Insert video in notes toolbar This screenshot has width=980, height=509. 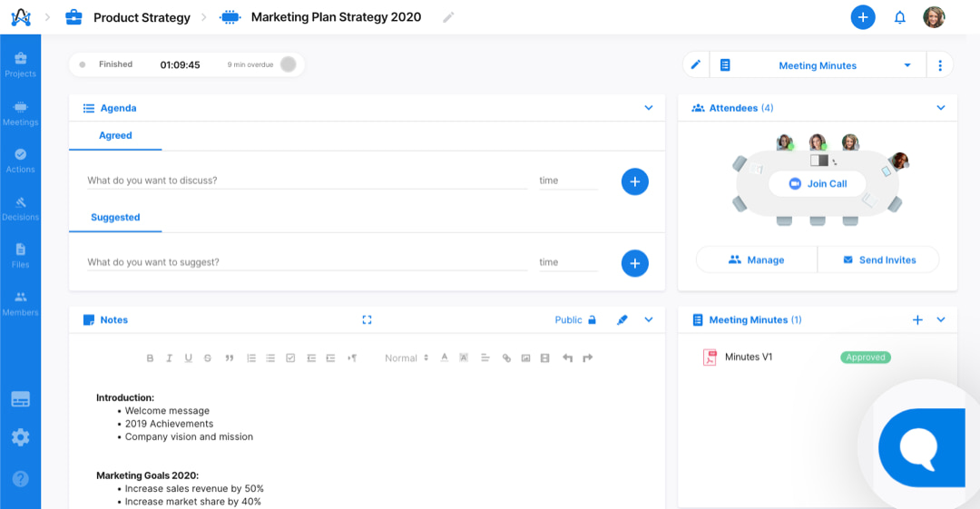[x=545, y=357]
